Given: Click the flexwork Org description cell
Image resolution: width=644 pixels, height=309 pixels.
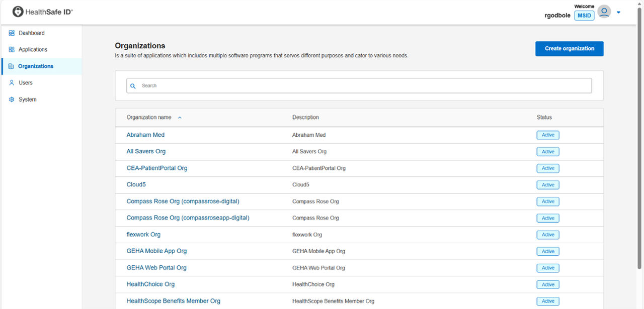Looking at the screenshot, I should tap(307, 235).
